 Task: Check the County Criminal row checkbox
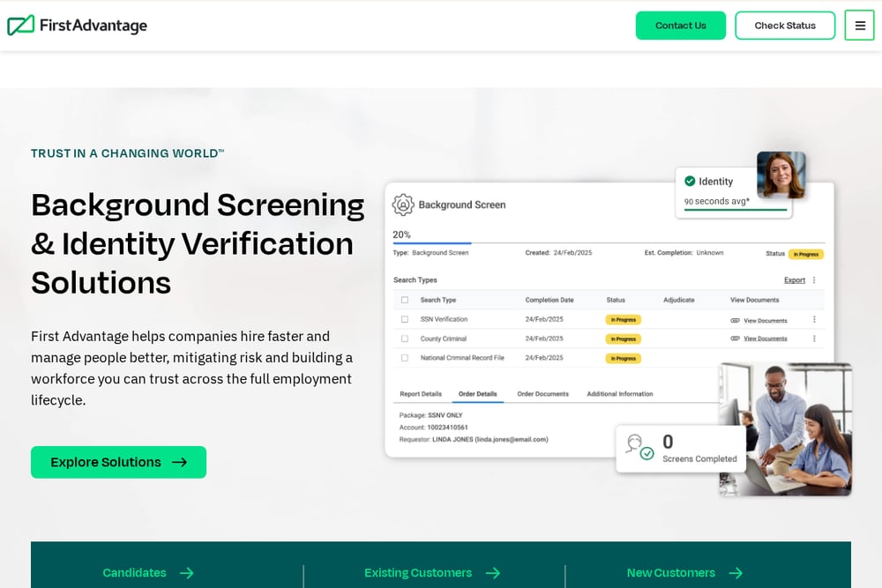tap(405, 339)
